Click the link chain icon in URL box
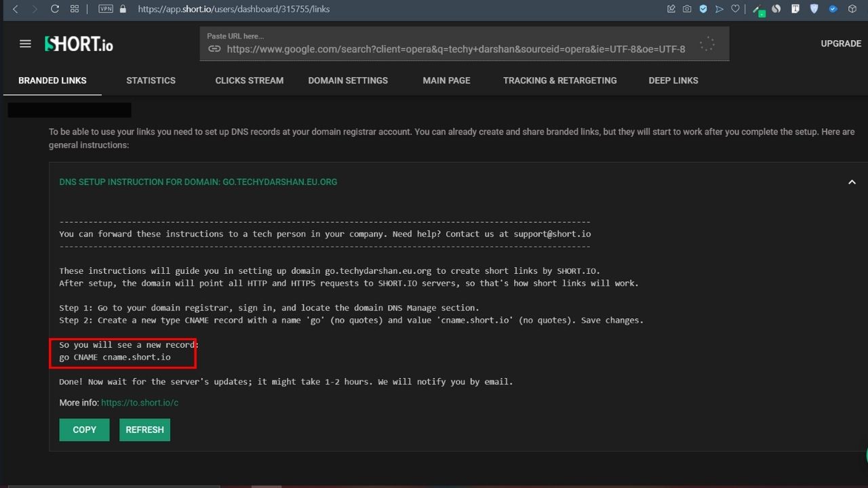The image size is (868, 488). [214, 49]
